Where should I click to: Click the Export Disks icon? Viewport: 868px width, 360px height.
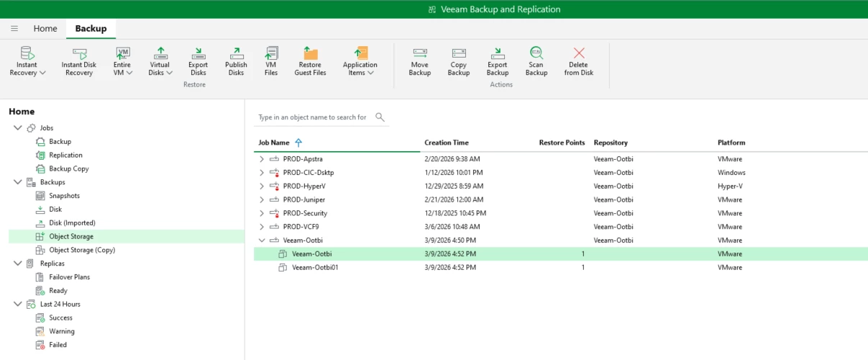(x=198, y=54)
